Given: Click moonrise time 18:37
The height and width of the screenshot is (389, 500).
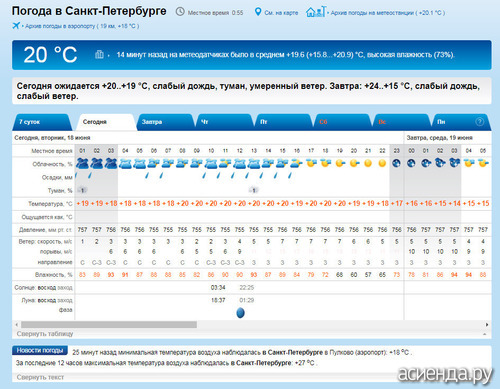Looking at the screenshot, I should click(x=218, y=300).
